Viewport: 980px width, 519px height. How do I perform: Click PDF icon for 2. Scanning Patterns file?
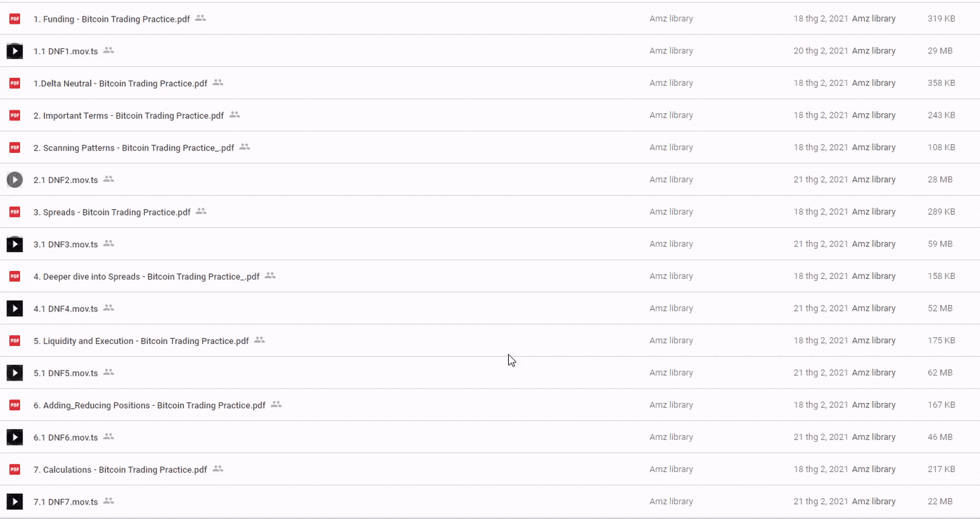(14, 148)
